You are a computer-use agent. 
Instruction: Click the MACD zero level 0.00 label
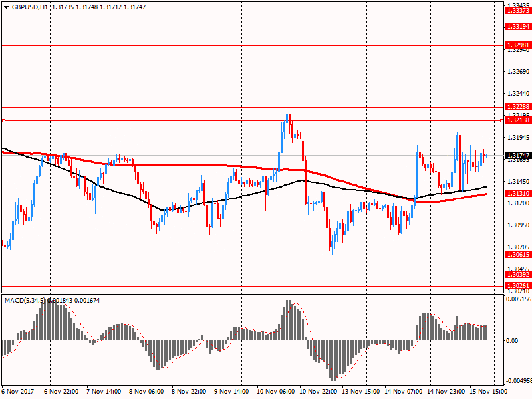[512, 341]
